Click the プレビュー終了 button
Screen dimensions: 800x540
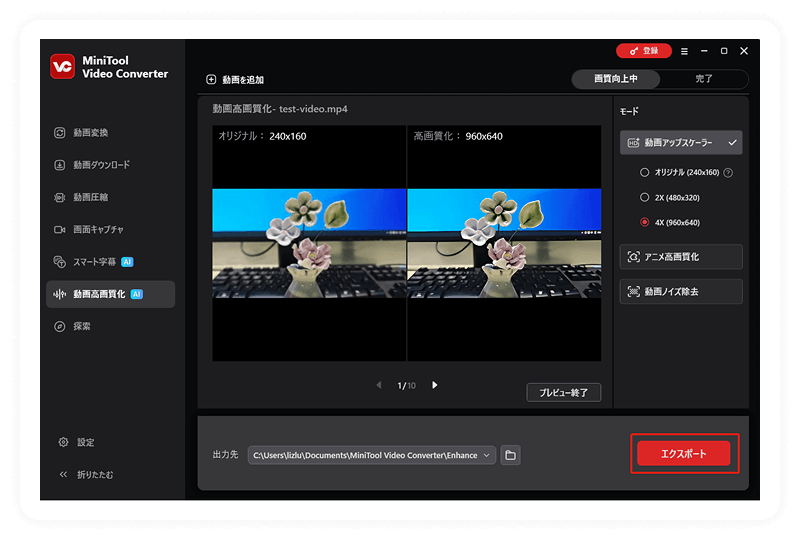click(x=563, y=392)
